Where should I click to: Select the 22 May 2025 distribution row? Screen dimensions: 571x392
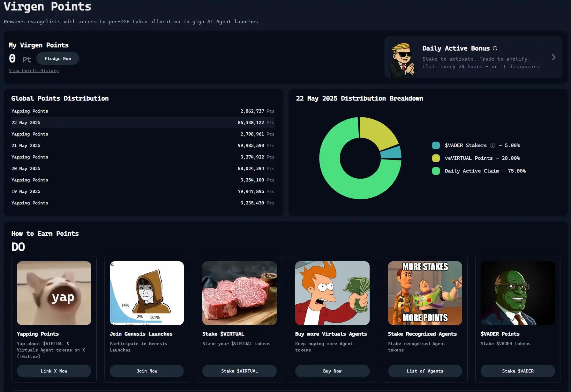point(143,123)
